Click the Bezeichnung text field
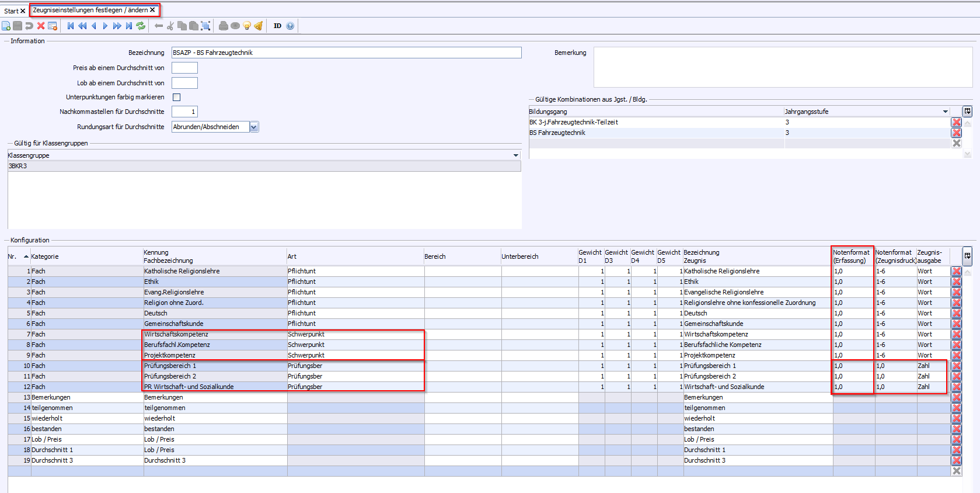980x493 pixels. [x=346, y=53]
